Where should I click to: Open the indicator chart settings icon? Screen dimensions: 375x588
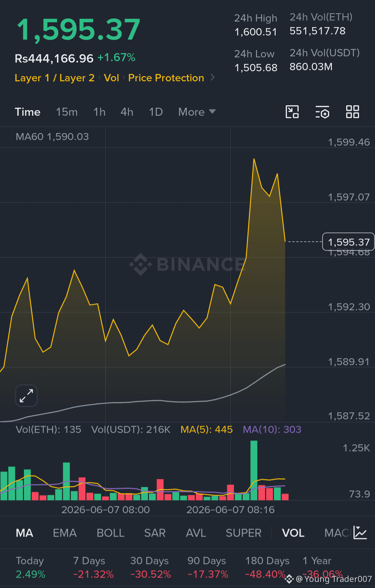coord(360,532)
